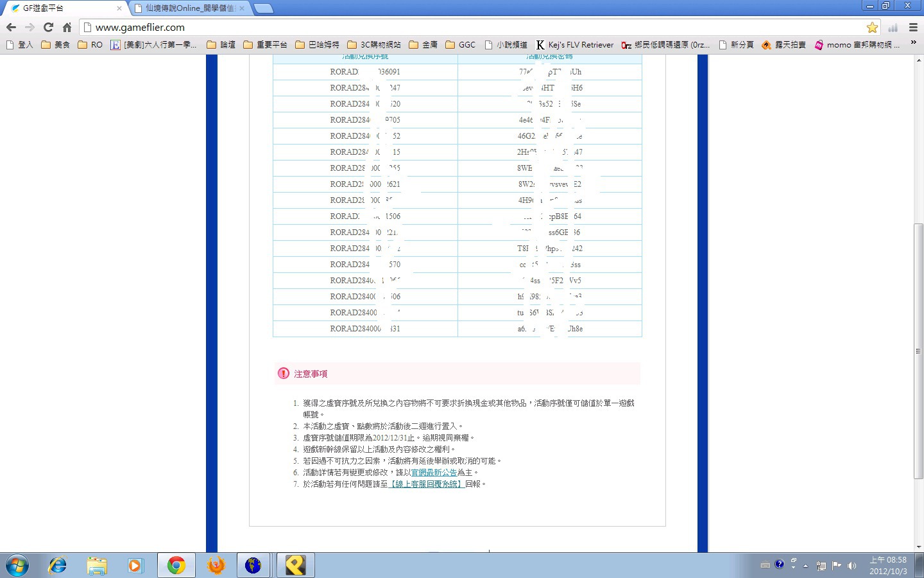Open the 露天拍賣 bookmark

783,45
